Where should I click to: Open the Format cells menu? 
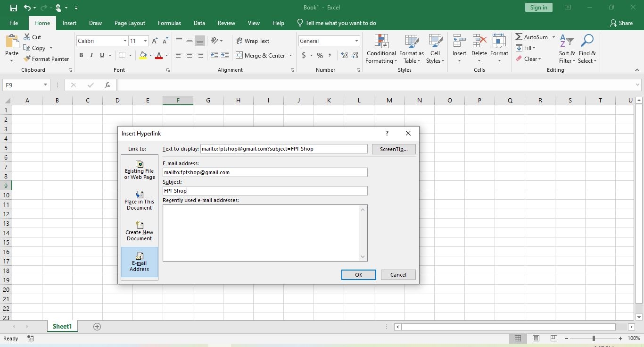499,49
